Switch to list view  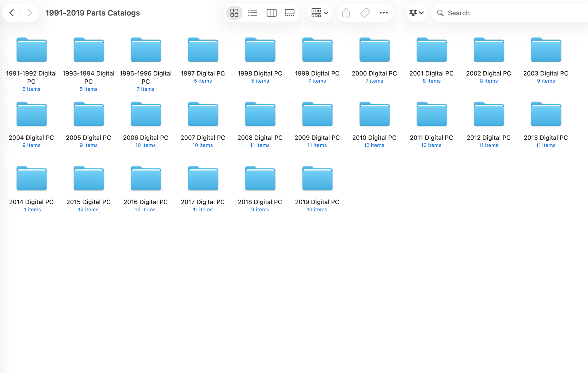[253, 13]
